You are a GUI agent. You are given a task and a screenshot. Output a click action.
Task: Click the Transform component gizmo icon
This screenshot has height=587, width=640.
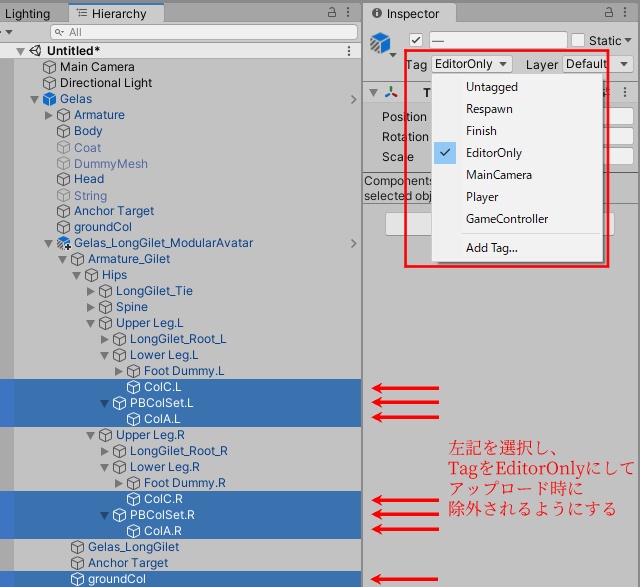pos(391,92)
